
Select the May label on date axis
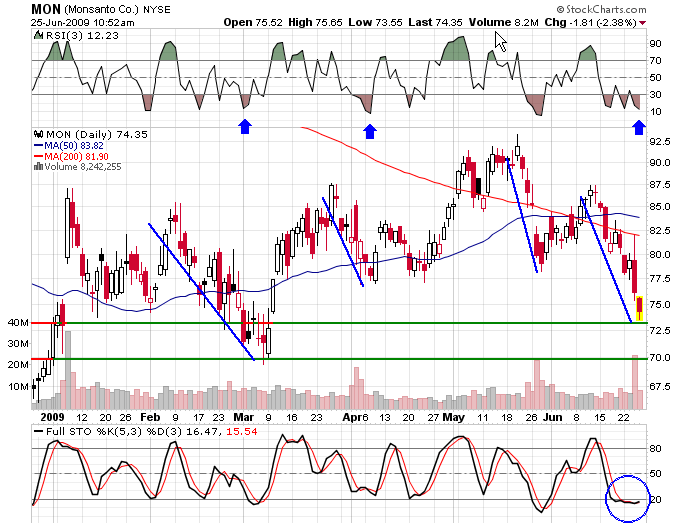(453, 415)
